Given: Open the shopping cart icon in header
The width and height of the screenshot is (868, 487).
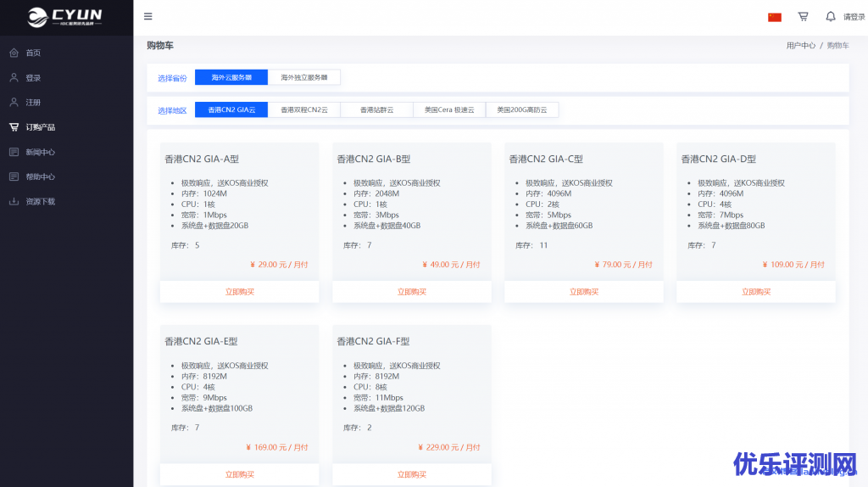Looking at the screenshot, I should coord(803,16).
